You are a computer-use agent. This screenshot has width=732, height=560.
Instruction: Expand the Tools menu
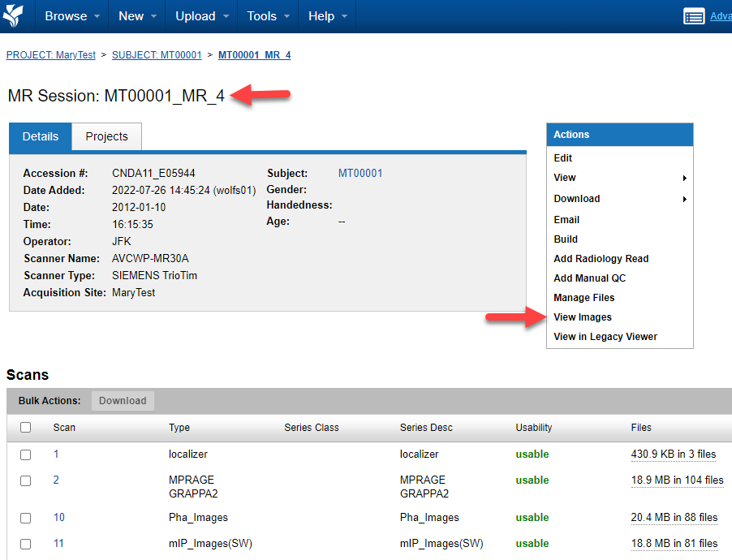268,16
